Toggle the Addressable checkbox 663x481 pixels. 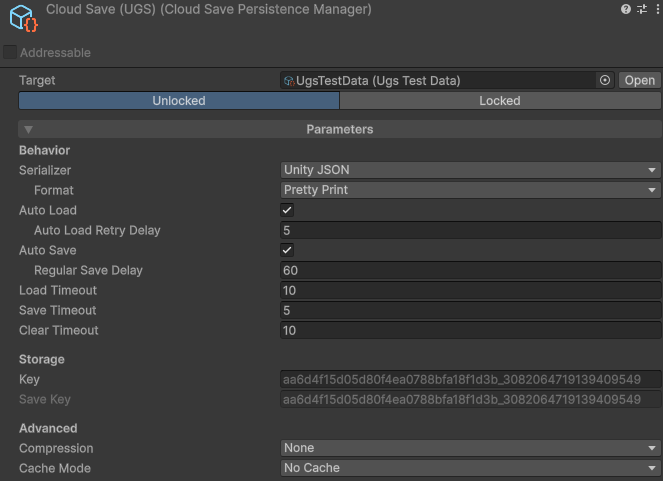coord(10,52)
